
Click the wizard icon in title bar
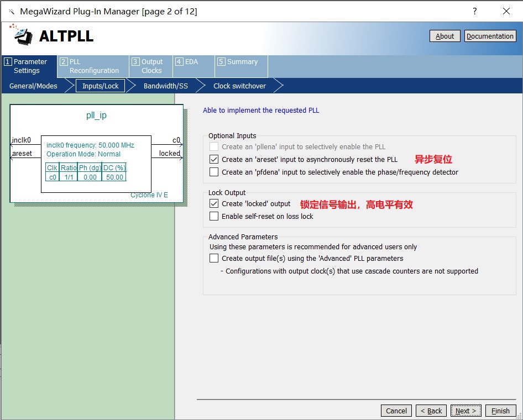tap(12, 12)
